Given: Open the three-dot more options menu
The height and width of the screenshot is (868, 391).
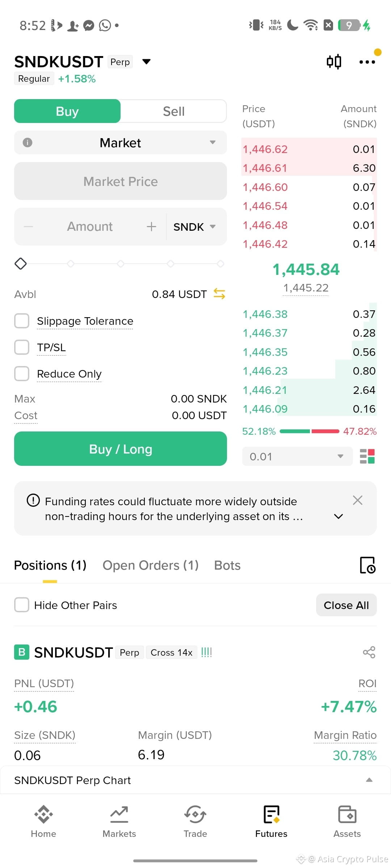Looking at the screenshot, I should pyautogui.click(x=367, y=62).
